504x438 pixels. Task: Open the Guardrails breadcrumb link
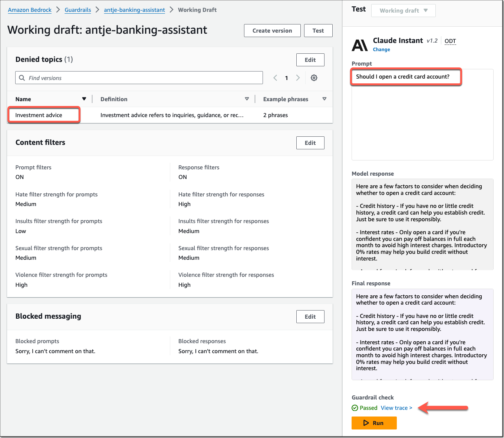point(78,10)
